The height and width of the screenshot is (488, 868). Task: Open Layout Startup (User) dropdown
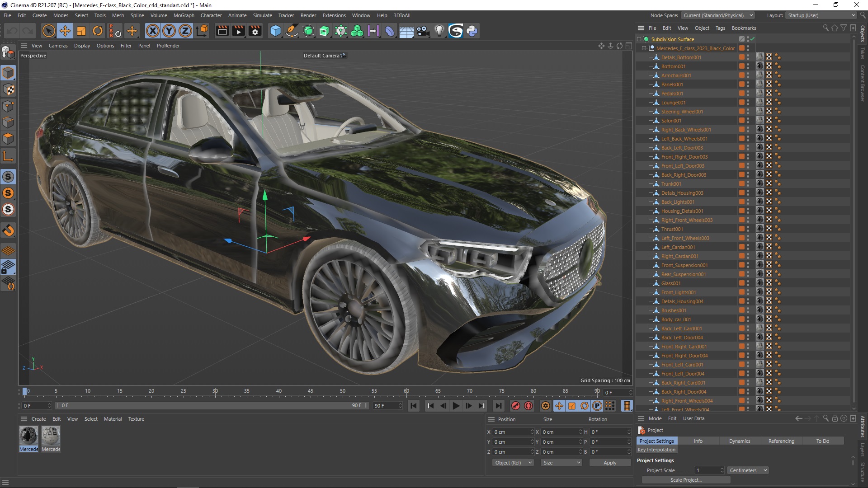click(x=821, y=15)
